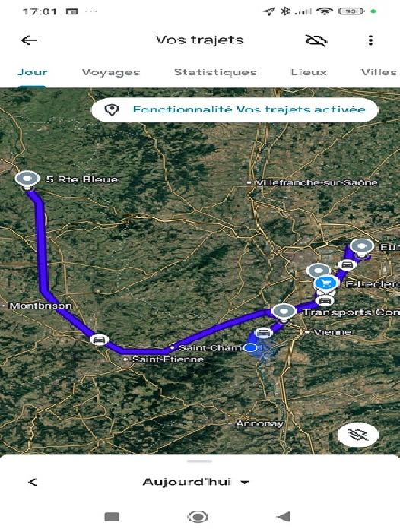
Task: Switch to the Statistiques tab
Action: tap(215, 72)
